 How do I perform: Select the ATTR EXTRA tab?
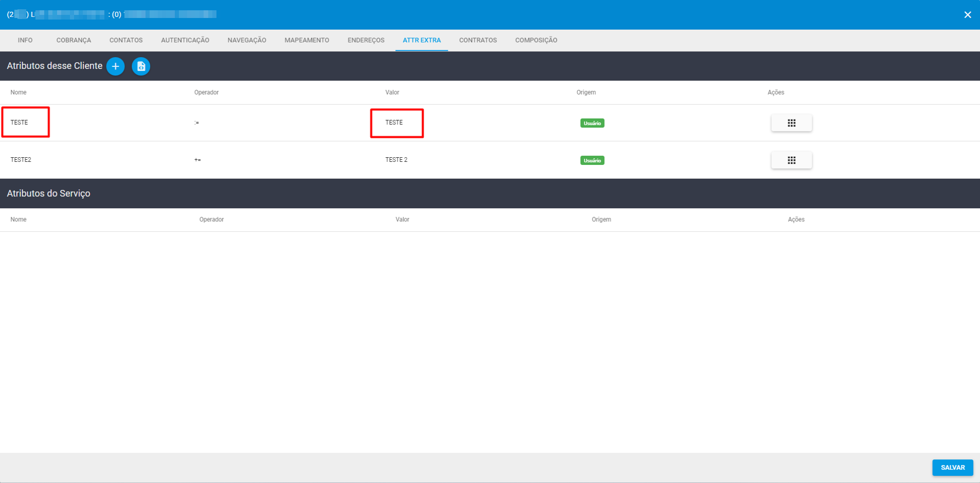point(422,40)
